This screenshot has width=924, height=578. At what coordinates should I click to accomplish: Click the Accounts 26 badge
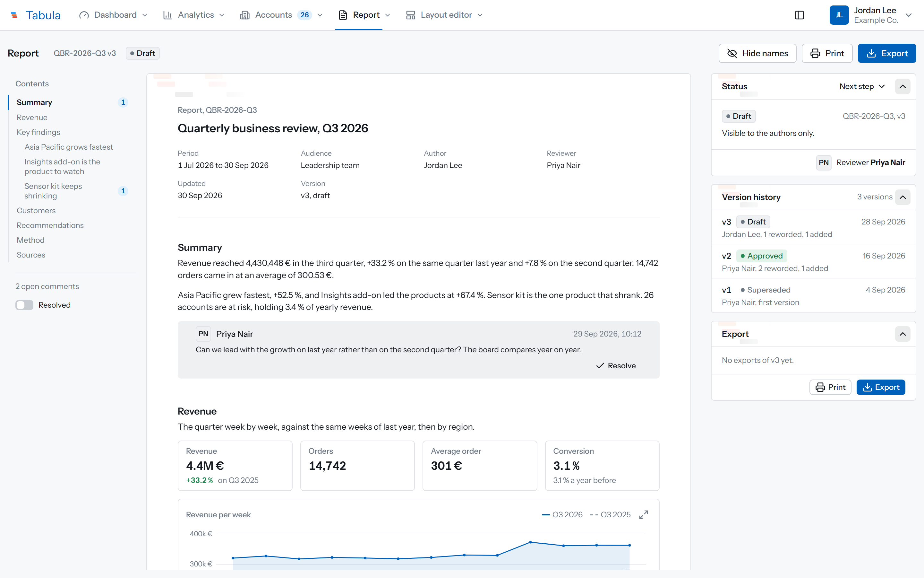[304, 15]
